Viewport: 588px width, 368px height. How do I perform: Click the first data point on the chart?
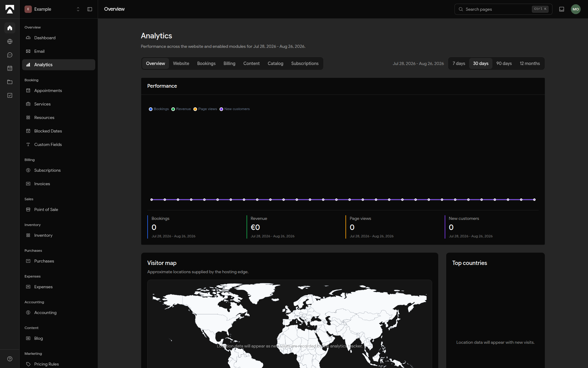152,200
